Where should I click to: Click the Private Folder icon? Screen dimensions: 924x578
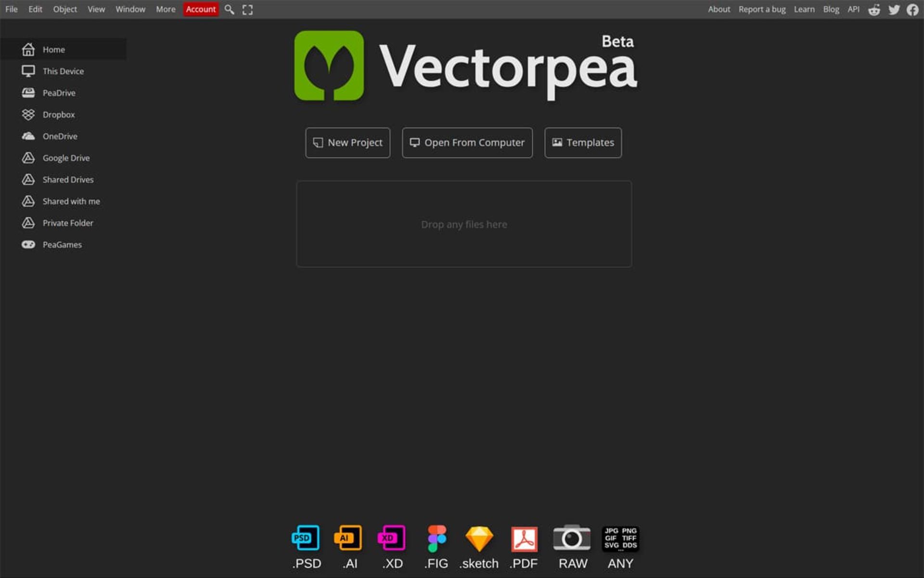click(28, 223)
